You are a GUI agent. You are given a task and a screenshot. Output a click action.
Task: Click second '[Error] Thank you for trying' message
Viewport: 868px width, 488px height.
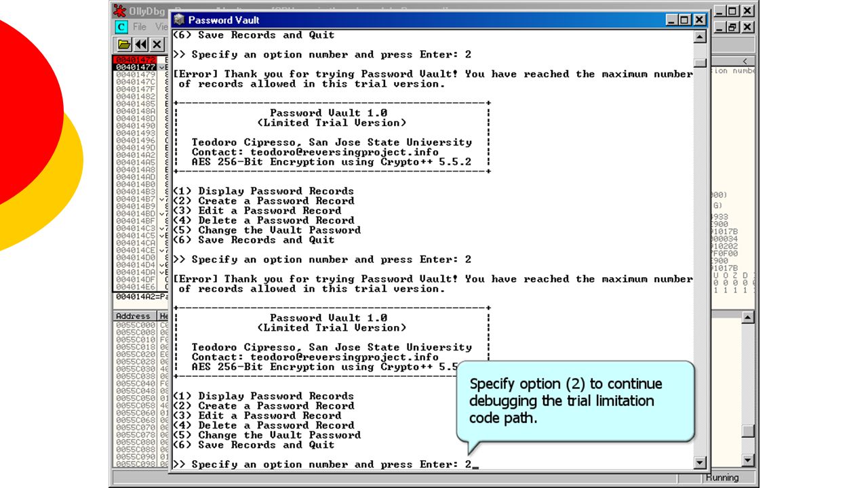pos(433,284)
